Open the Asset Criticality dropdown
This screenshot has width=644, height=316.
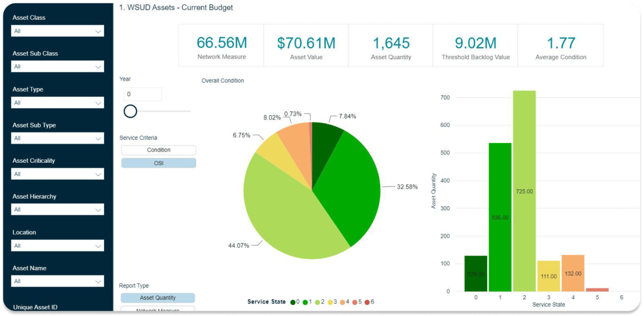(x=57, y=174)
